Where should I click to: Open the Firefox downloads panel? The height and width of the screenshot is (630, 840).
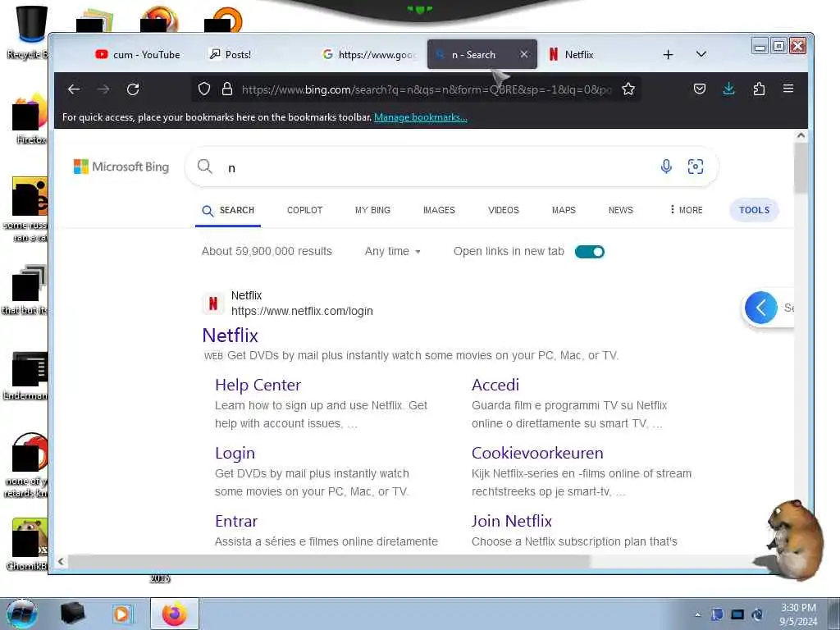728,89
